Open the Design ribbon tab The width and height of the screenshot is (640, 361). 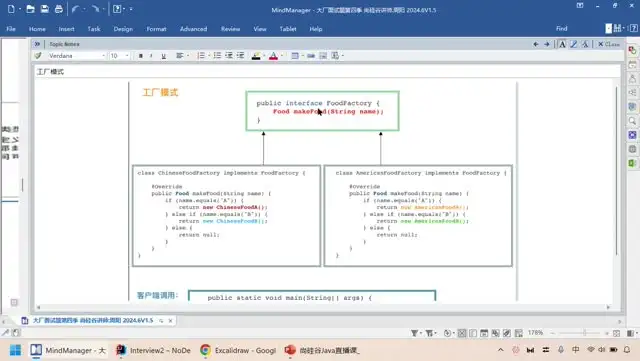click(123, 29)
